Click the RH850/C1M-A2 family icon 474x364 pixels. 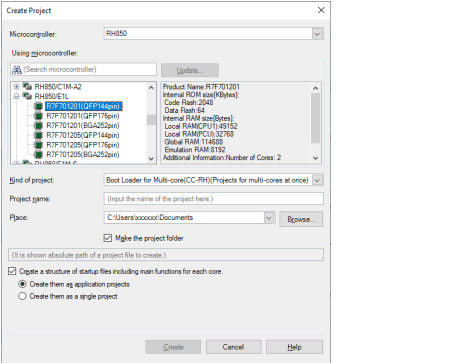tap(27, 86)
